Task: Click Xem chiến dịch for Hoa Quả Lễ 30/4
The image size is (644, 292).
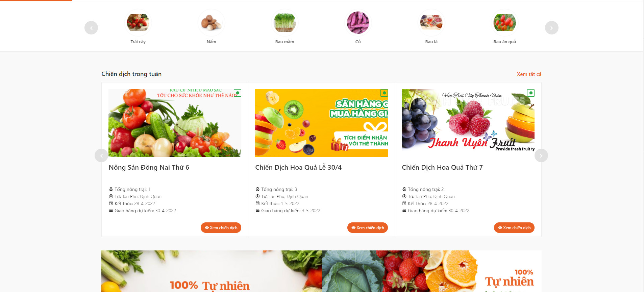Action: [x=368, y=228]
